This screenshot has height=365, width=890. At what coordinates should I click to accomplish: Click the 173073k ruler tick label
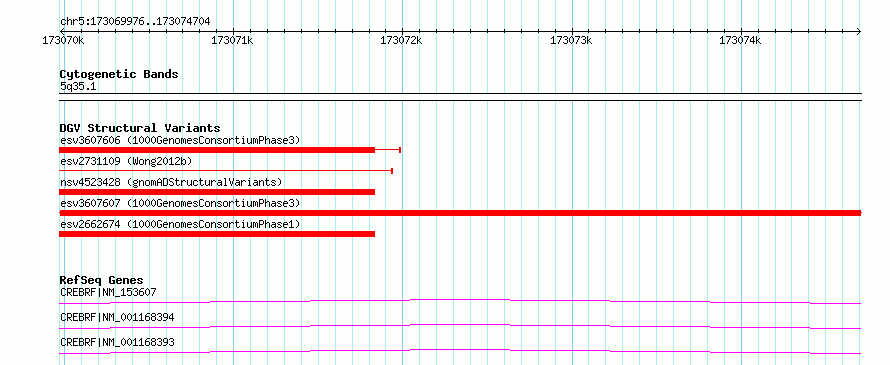coord(571,40)
